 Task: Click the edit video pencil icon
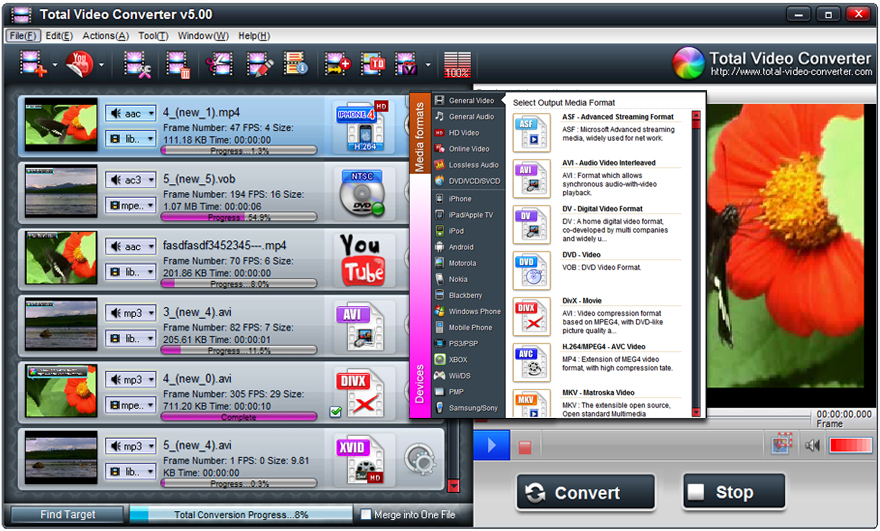(260, 65)
